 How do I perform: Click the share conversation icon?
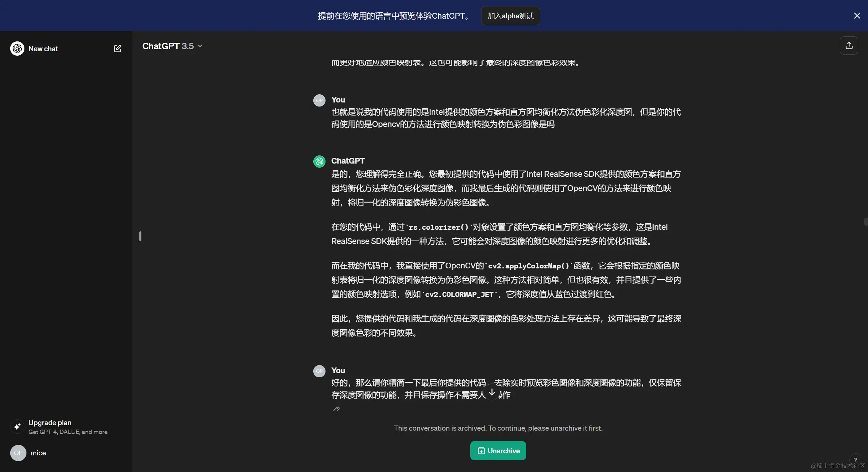coord(849,45)
